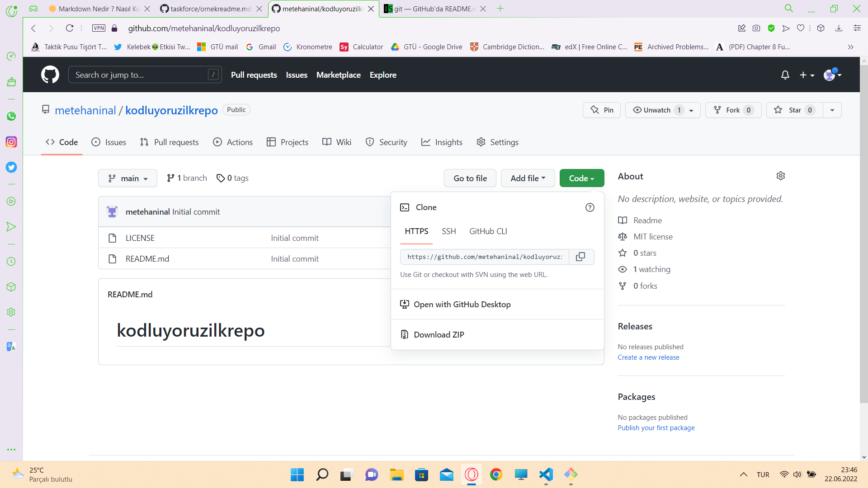Select the HTTPS clone URL field
Image resolution: width=868 pixels, height=488 pixels.
[x=484, y=257]
